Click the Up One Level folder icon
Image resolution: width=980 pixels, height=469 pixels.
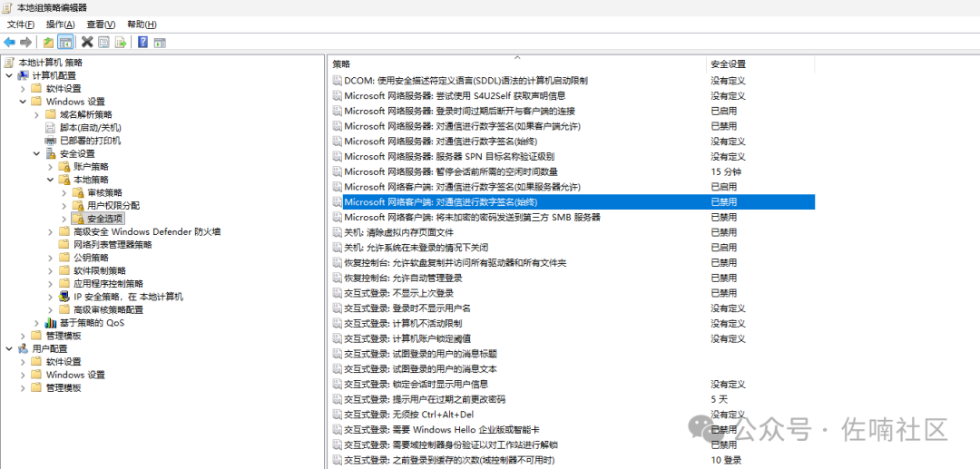(x=48, y=43)
